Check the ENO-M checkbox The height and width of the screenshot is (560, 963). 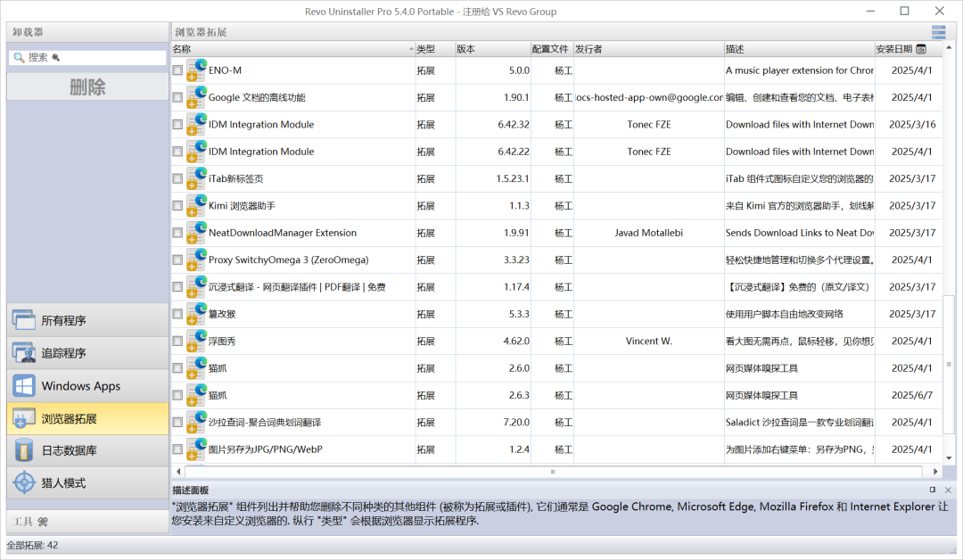(177, 70)
